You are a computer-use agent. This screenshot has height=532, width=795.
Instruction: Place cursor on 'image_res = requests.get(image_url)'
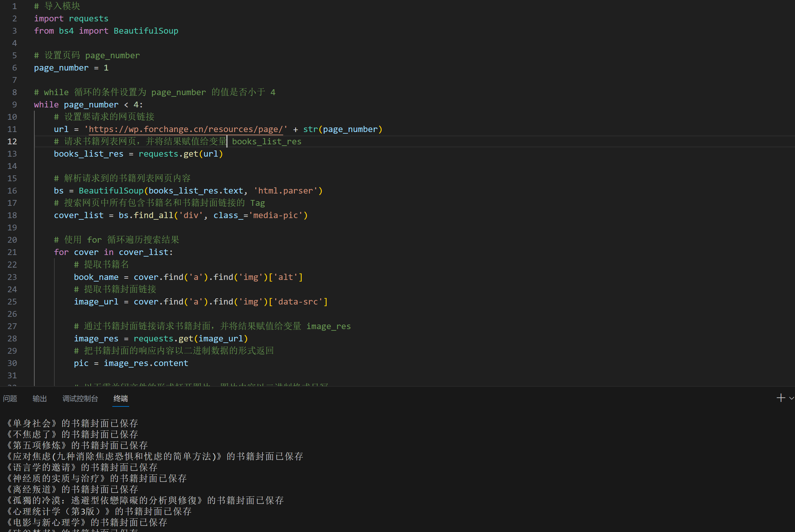(161, 338)
